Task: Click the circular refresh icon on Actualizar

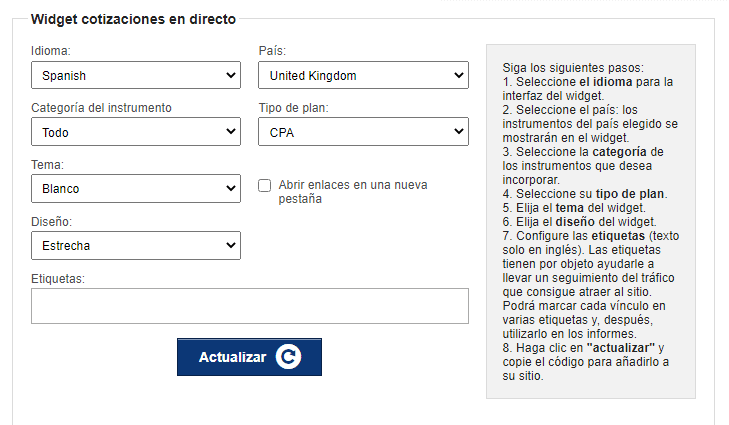Action: [288, 357]
